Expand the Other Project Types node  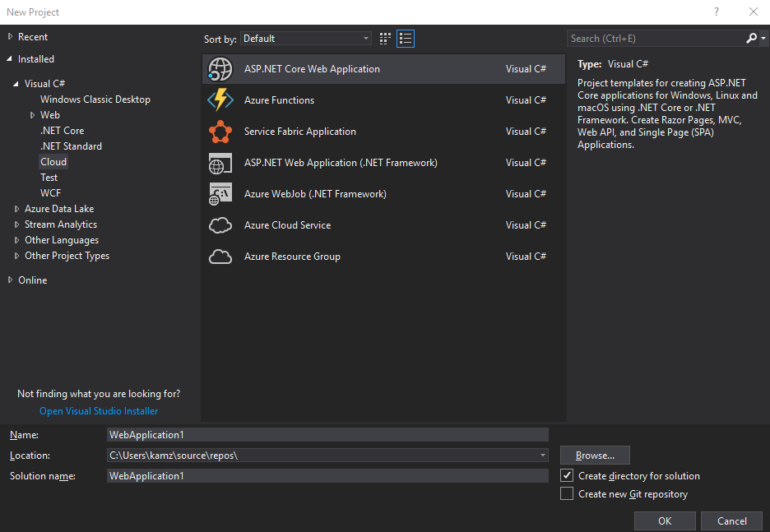[16, 256]
